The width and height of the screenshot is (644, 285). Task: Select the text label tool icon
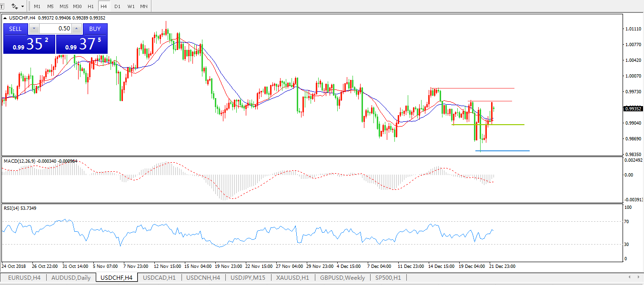[1, 6]
